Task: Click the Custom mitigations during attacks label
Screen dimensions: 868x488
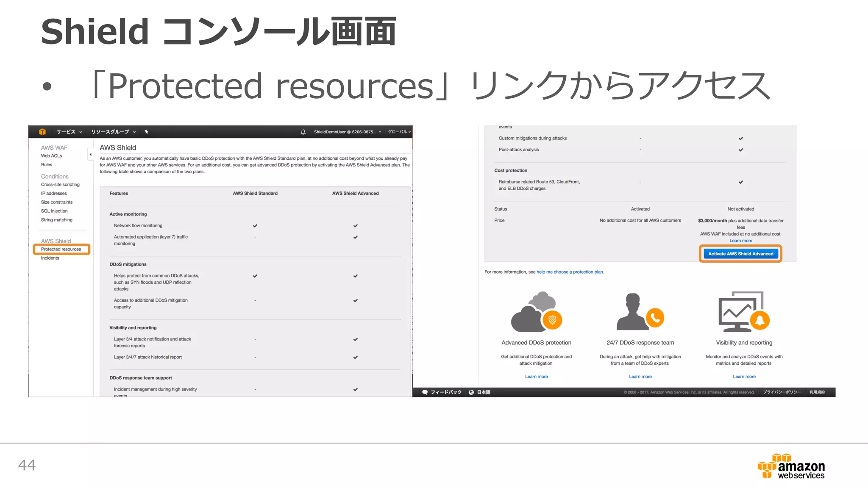Action: click(x=532, y=138)
